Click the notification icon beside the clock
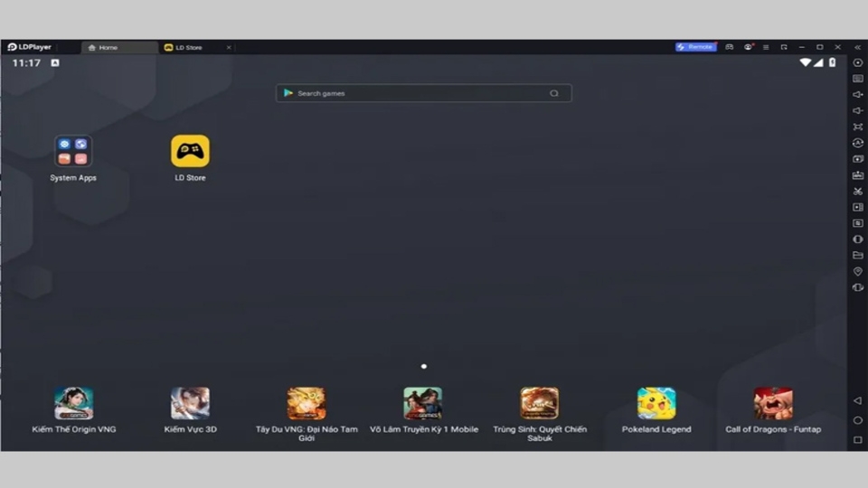This screenshot has width=868, height=488. (x=55, y=62)
